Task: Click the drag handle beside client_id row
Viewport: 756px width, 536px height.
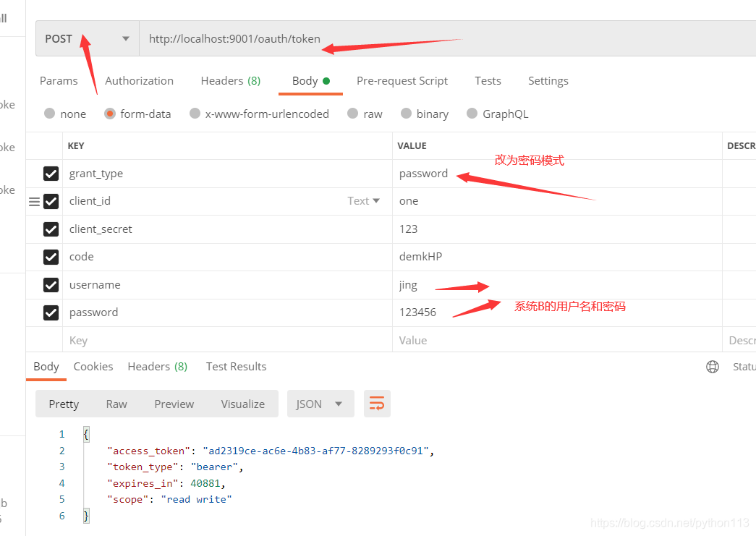Action: (x=34, y=202)
